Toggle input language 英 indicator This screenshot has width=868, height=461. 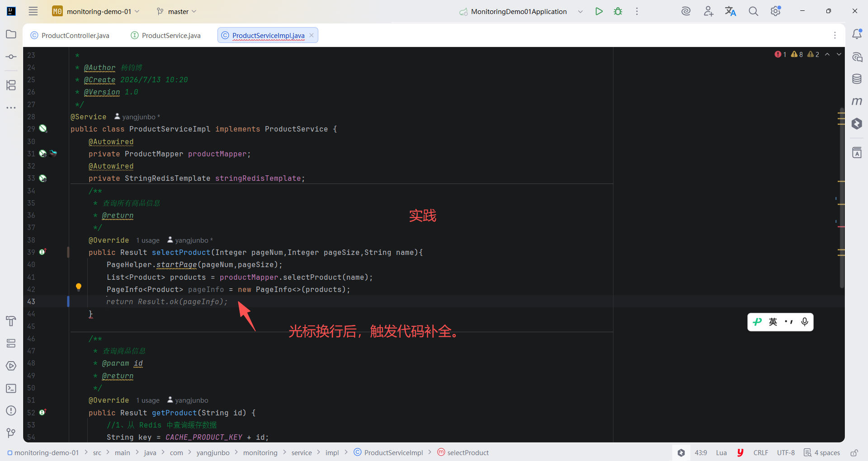tap(773, 322)
